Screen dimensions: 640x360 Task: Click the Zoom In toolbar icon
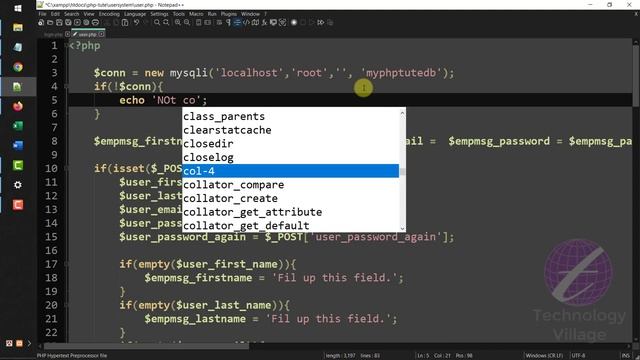[178, 22]
